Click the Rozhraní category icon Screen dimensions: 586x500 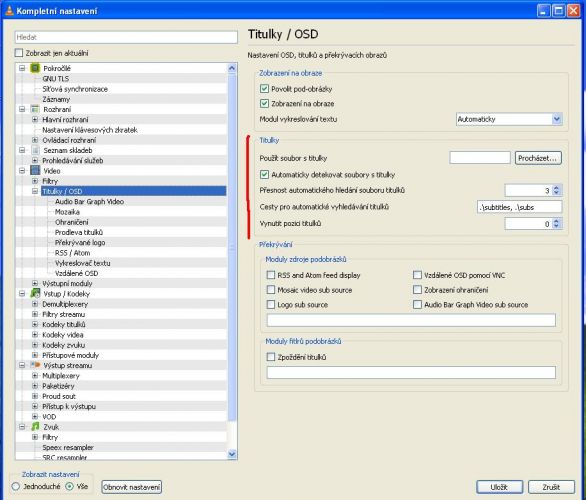(x=35, y=109)
